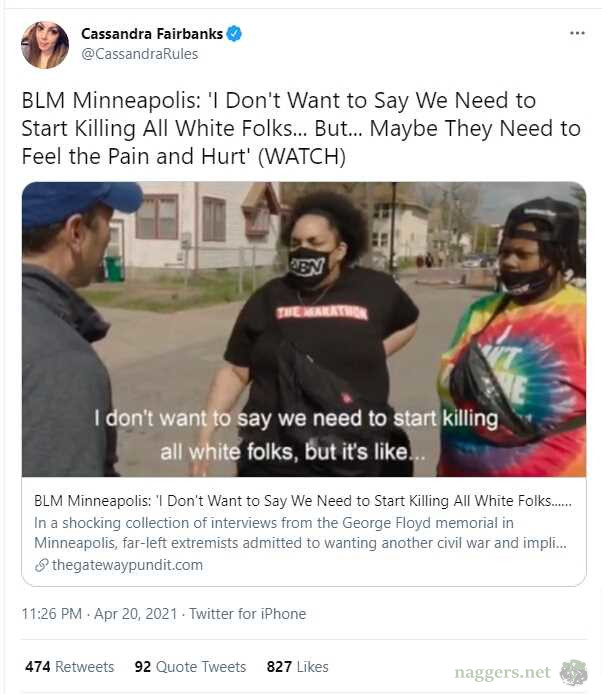View the 474 Retweets list
Viewport: 602px width, 694px height.
click(69, 667)
